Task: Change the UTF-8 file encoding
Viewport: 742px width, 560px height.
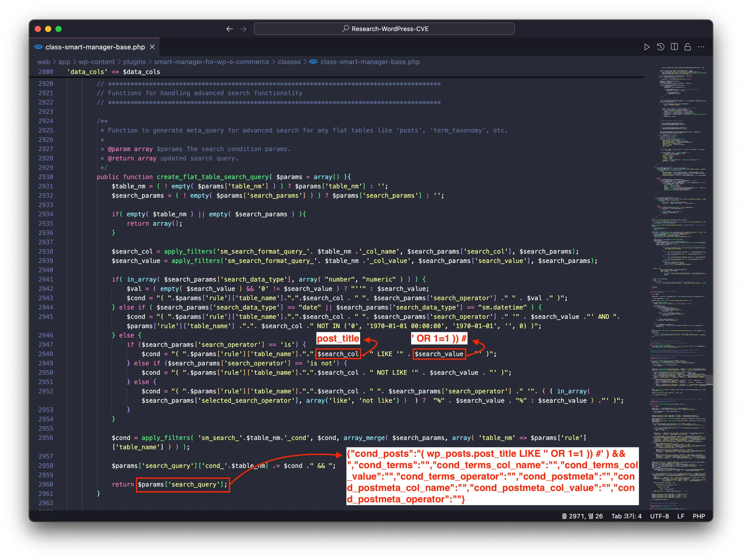Action: point(659,516)
